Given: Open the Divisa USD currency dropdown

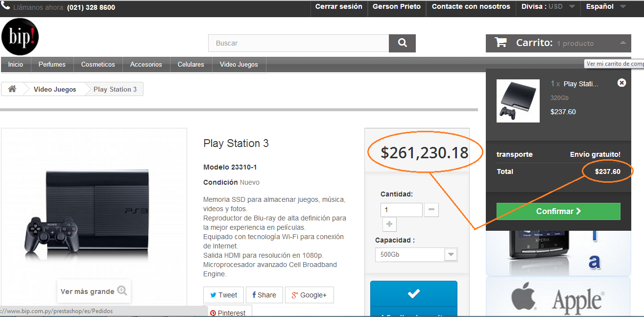Looking at the screenshot, I should (x=549, y=7).
